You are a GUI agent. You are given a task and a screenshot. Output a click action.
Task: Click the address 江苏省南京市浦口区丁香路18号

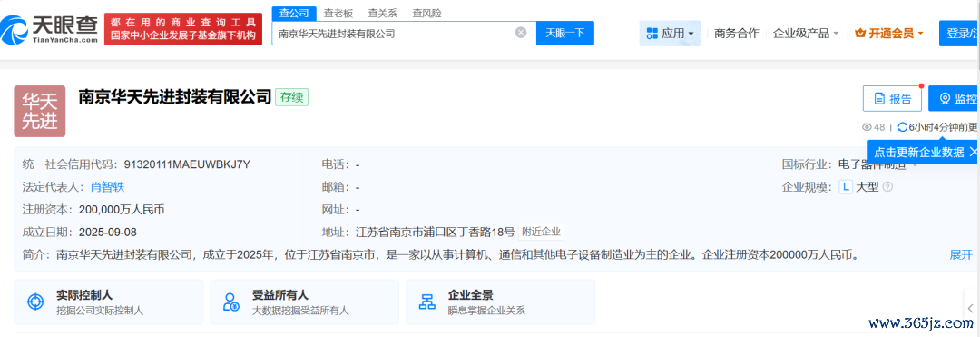pos(435,232)
